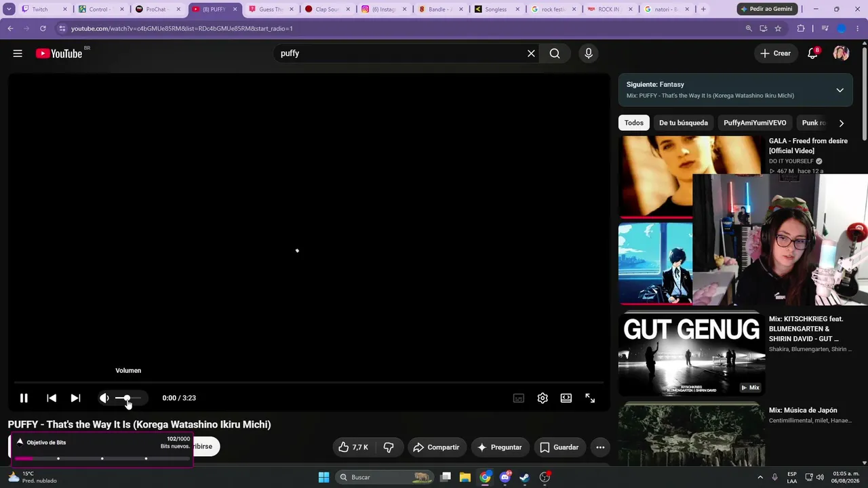This screenshot has width=868, height=488.
Task: Open a new browser tab
Action: click(x=703, y=9)
